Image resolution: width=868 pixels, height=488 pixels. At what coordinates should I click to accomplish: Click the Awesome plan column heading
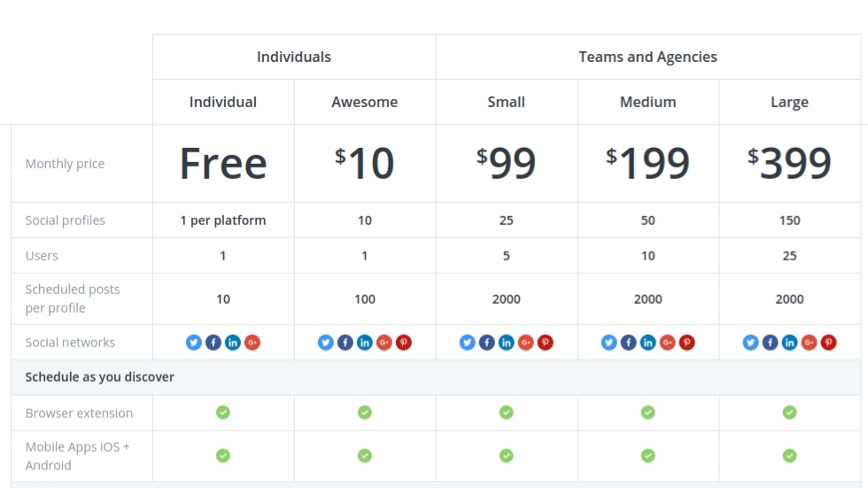point(365,102)
